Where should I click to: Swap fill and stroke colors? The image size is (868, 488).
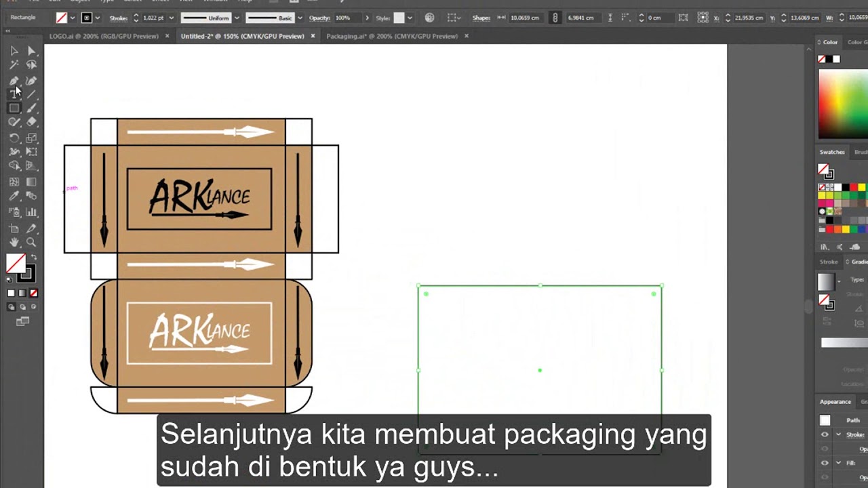(34, 258)
